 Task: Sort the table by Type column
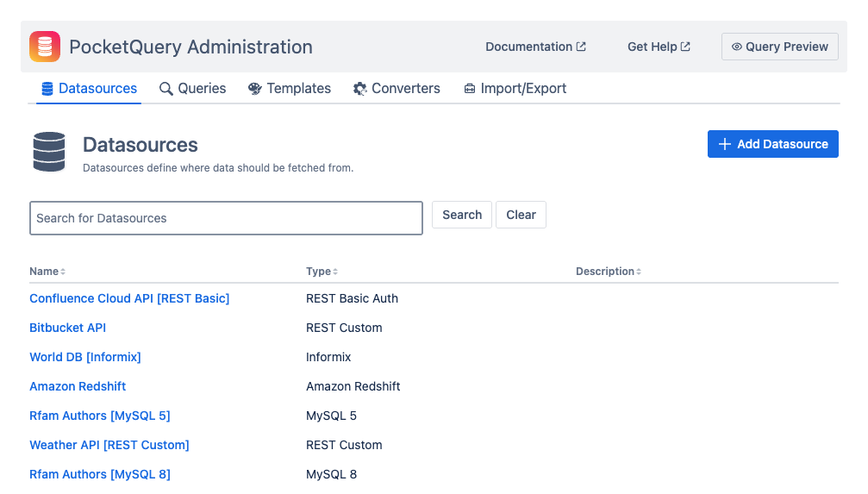click(x=322, y=272)
